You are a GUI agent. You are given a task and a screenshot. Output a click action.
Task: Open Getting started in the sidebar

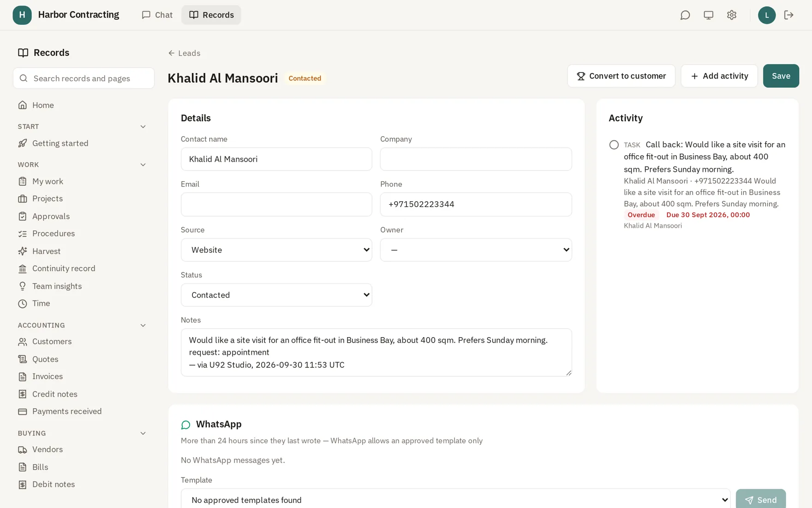(x=83, y=143)
